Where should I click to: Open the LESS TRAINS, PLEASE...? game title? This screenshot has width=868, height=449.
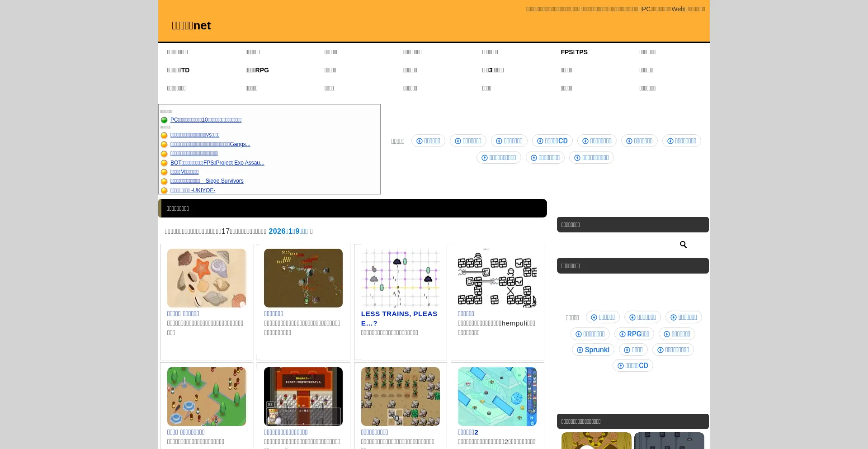click(x=399, y=318)
